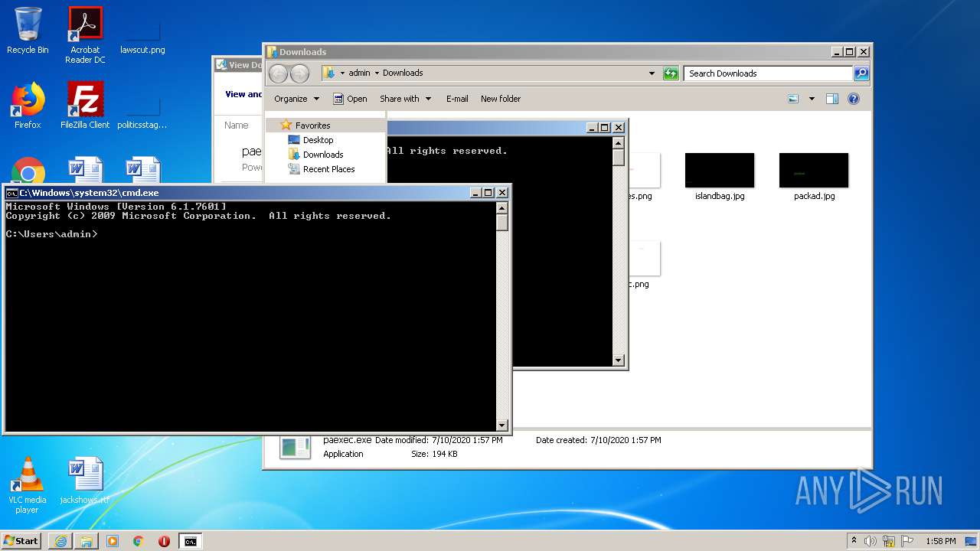Open Internet Explorer from the taskbar
The height and width of the screenshot is (551, 980).
coord(61,541)
